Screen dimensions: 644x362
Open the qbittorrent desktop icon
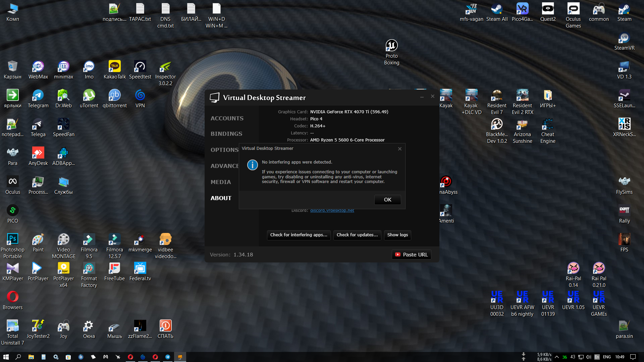[114, 99]
